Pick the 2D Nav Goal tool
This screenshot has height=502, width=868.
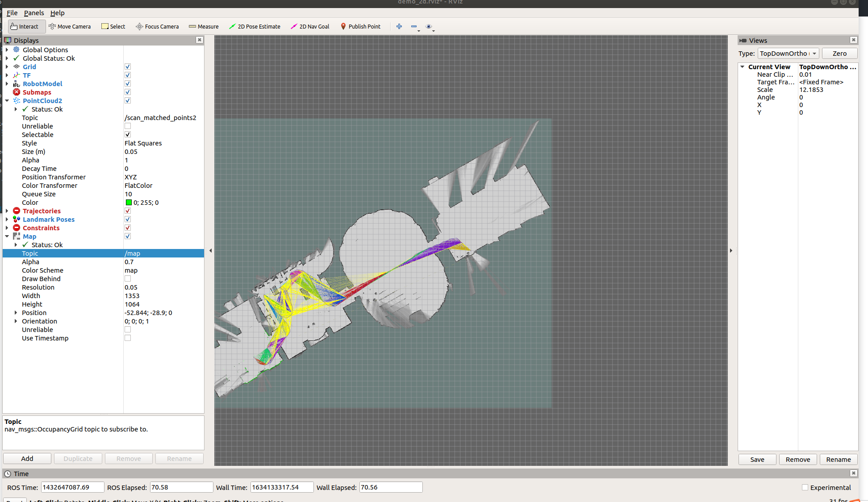(310, 26)
